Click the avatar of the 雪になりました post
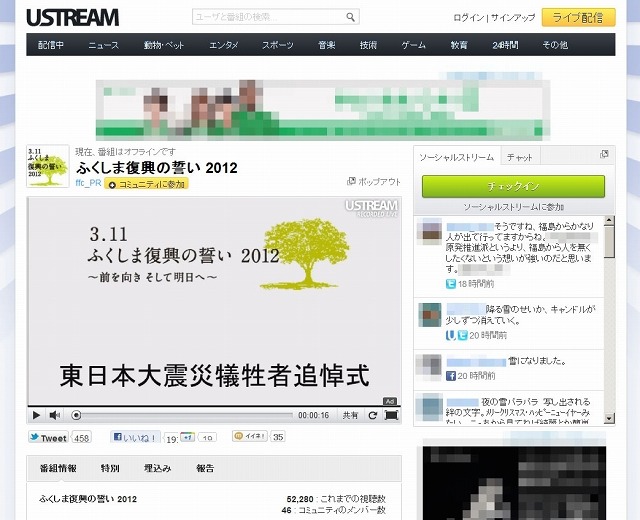640x520 pixels. pyautogui.click(x=429, y=365)
